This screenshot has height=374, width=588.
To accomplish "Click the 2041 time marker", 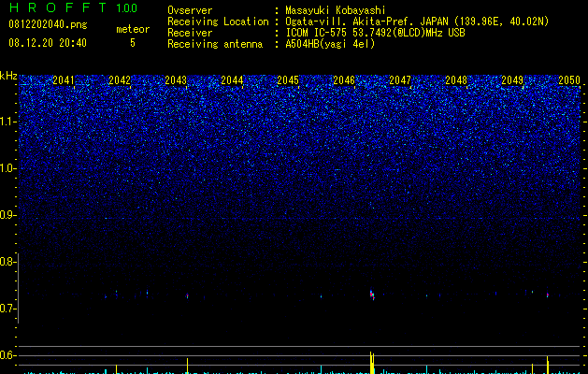I will [x=64, y=79].
